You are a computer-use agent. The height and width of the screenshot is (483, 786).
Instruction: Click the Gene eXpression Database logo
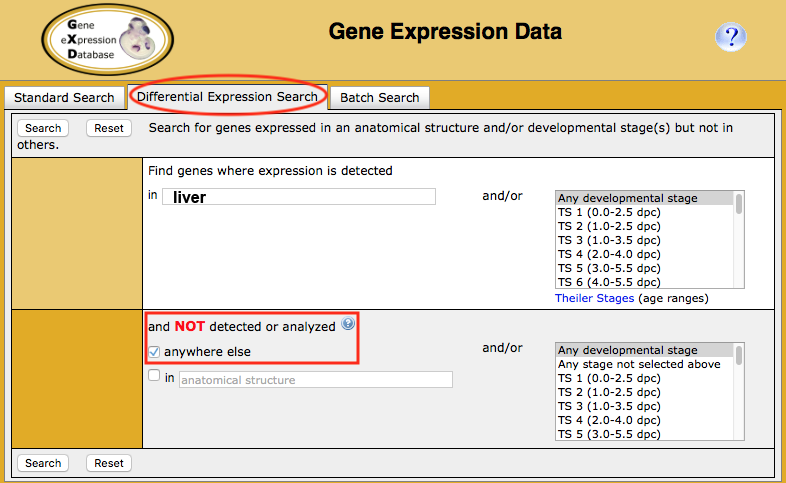click(x=108, y=40)
